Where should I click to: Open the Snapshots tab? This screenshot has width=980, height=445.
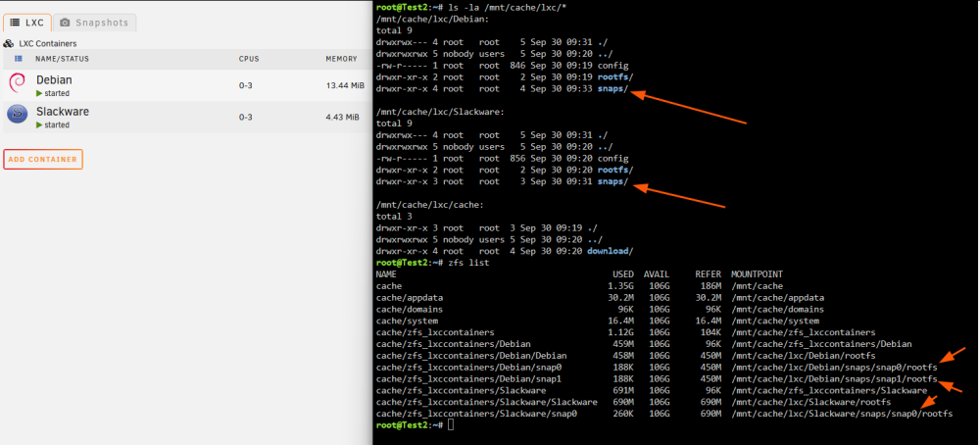(94, 23)
